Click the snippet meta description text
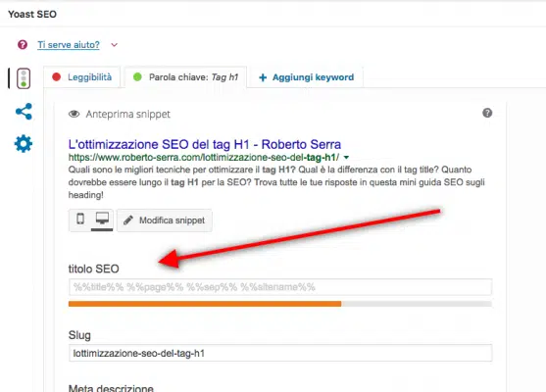This screenshot has width=546, height=392. coord(276,182)
